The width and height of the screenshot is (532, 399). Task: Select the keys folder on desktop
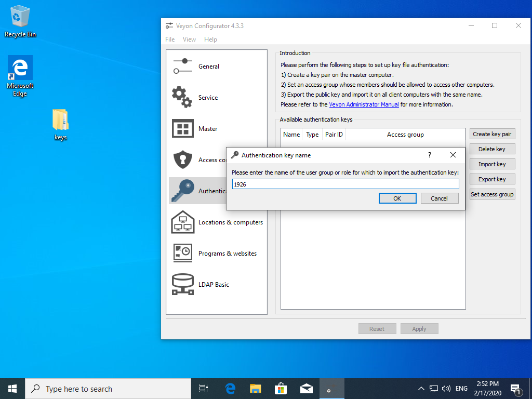60,125
